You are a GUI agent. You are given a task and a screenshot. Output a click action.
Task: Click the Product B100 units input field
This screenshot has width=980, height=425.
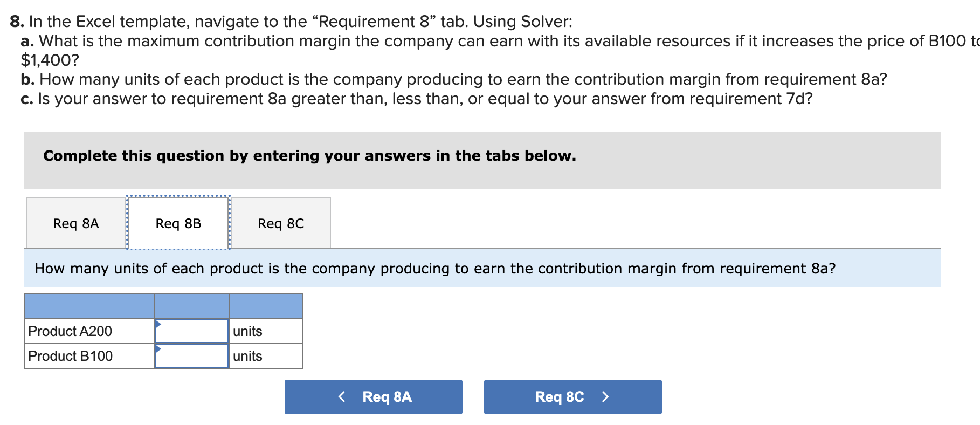[x=192, y=356]
